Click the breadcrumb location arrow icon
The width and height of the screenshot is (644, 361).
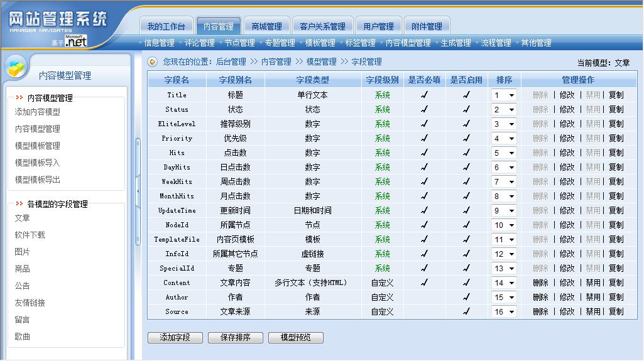point(152,62)
